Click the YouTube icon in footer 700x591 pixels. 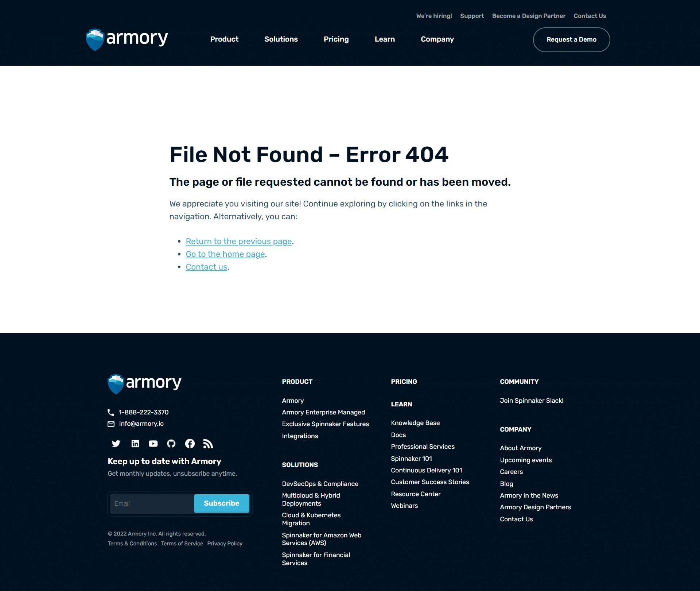[x=152, y=443]
